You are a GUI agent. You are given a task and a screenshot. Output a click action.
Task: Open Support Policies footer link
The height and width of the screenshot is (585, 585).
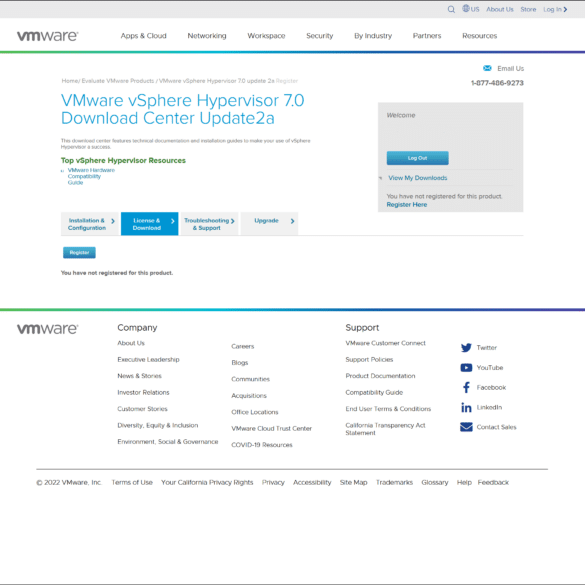point(369,359)
